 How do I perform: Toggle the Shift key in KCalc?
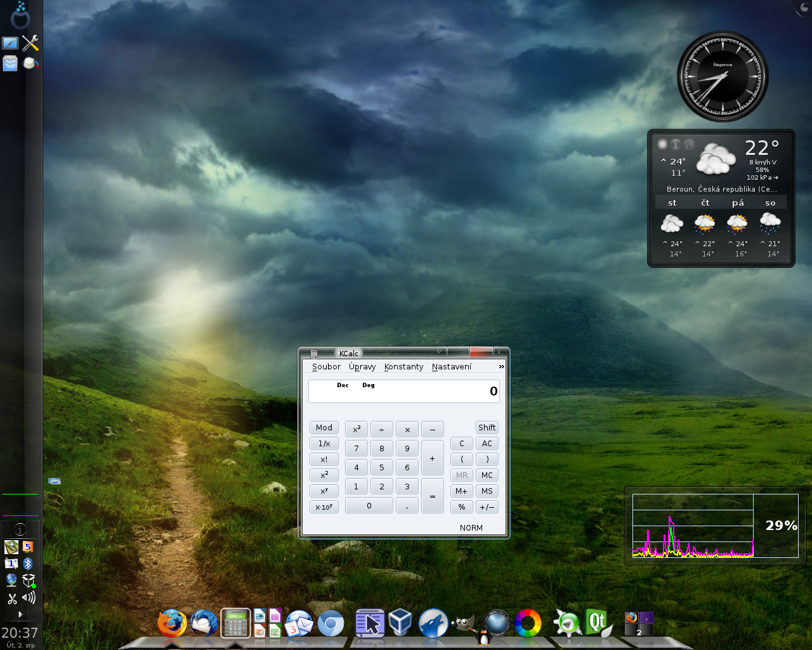tap(487, 428)
